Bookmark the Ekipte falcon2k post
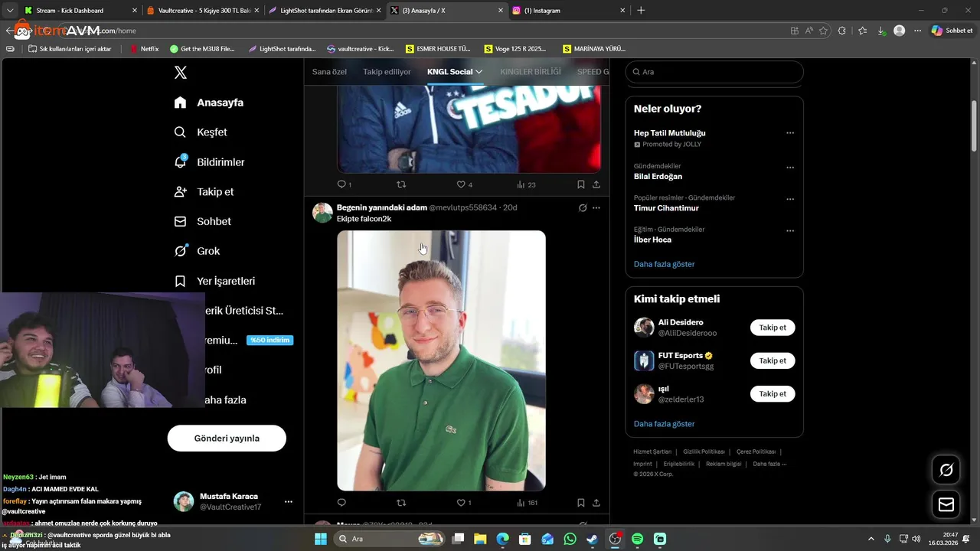The image size is (980, 551). point(581,503)
